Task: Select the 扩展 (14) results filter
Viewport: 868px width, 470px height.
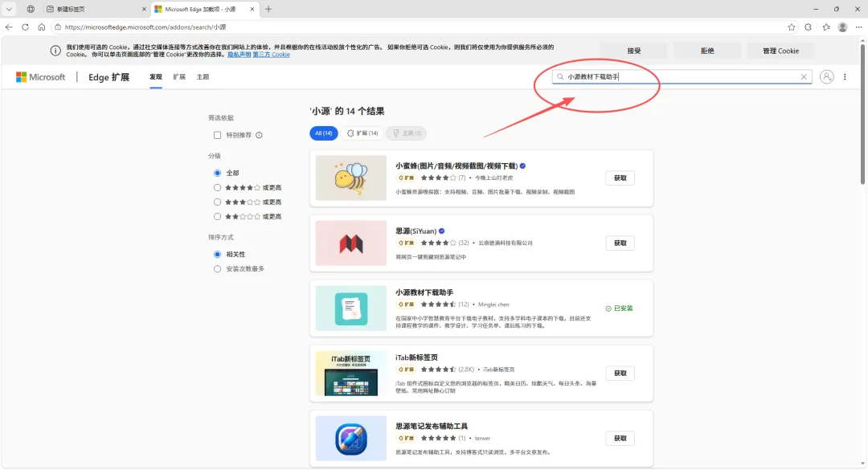Action: [x=362, y=133]
